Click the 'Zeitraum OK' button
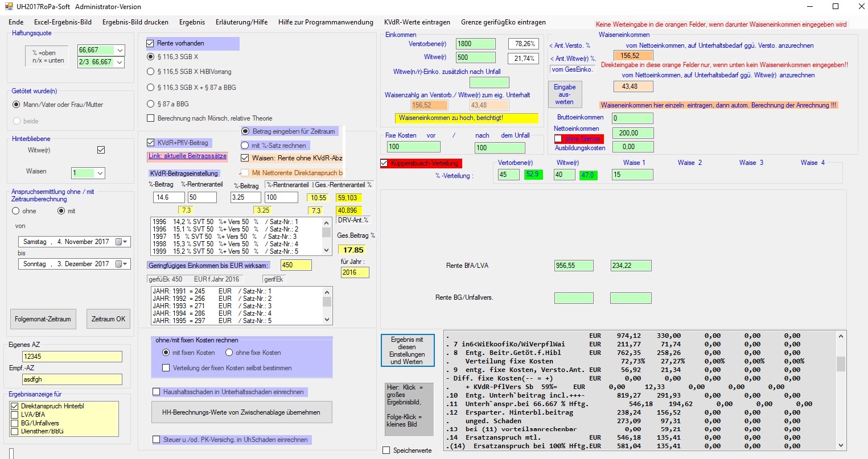868x459 pixels. pos(108,319)
